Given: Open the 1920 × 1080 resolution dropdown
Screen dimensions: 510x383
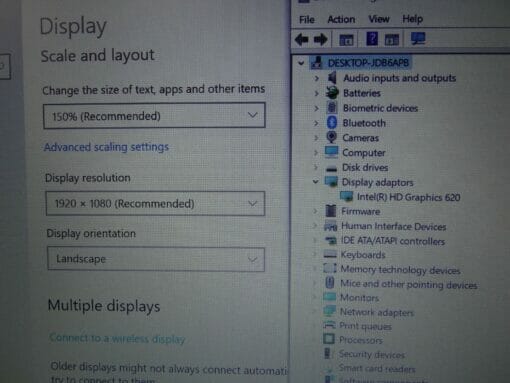Looking at the screenshot, I should (155, 203).
